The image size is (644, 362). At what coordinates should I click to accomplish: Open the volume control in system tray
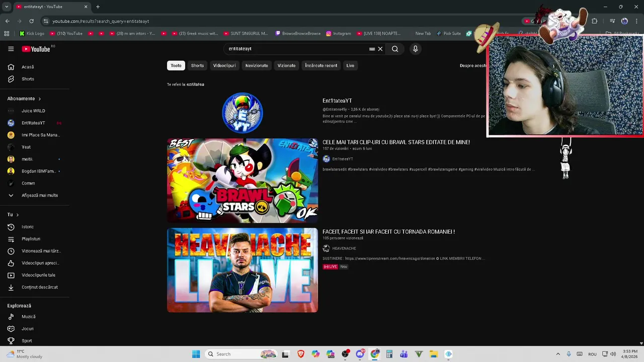613,354
